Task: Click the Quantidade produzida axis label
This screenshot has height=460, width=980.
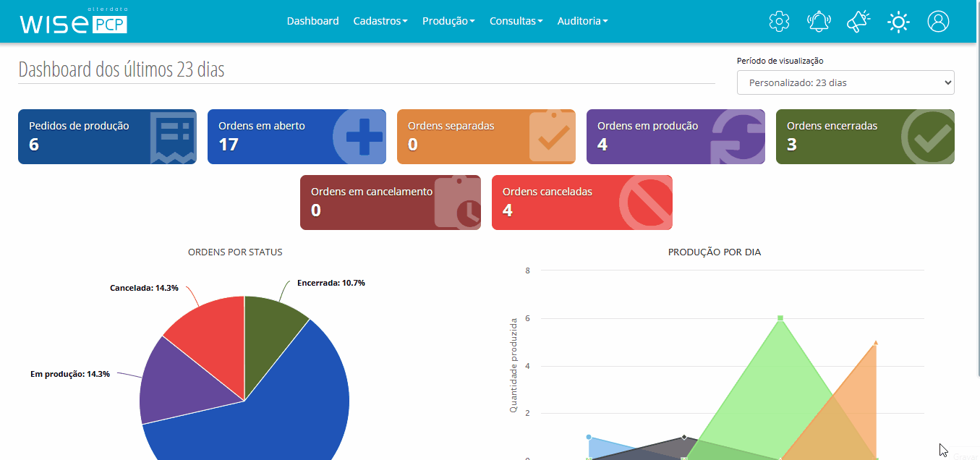Action: pyautogui.click(x=514, y=365)
